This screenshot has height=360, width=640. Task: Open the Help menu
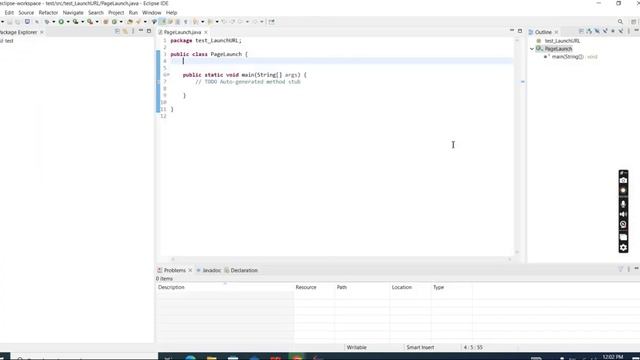[x=171, y=13]
